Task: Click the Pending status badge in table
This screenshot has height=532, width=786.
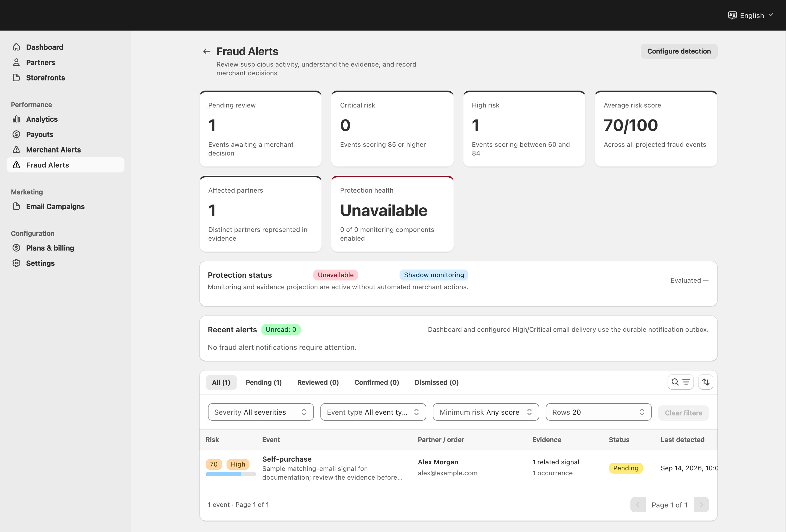Action: (x=626, y=468)
